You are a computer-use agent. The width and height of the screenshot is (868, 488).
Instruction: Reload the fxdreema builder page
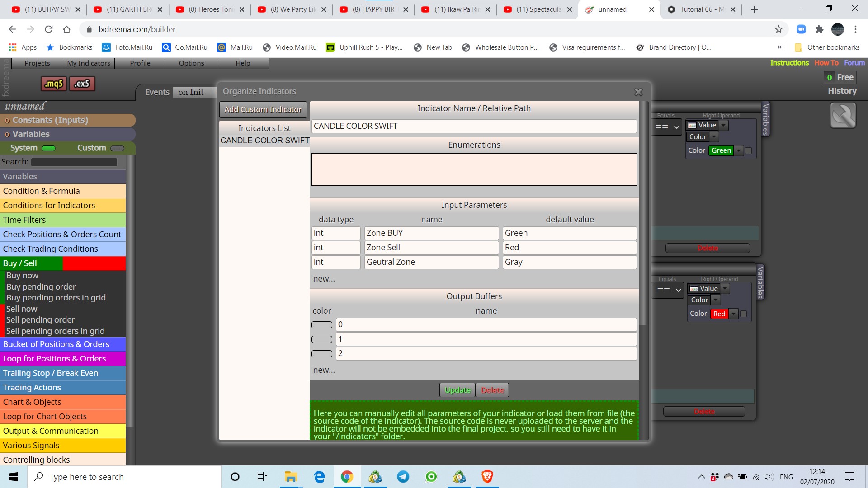point(48,29)
